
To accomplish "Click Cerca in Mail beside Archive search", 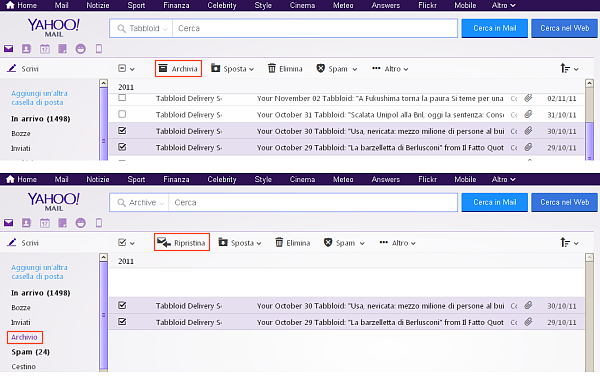I will (494, 202).
